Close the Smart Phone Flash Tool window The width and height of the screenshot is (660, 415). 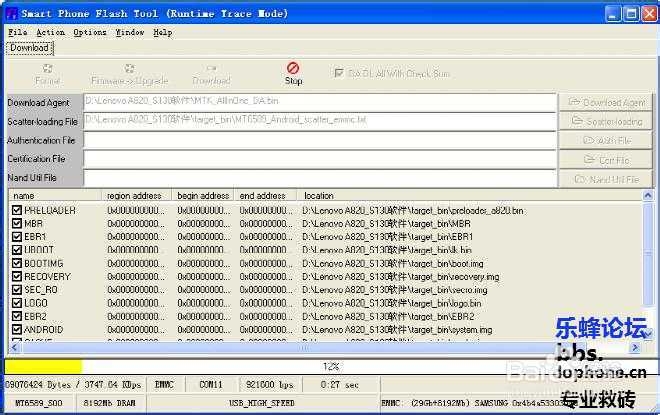click(649, 14)
